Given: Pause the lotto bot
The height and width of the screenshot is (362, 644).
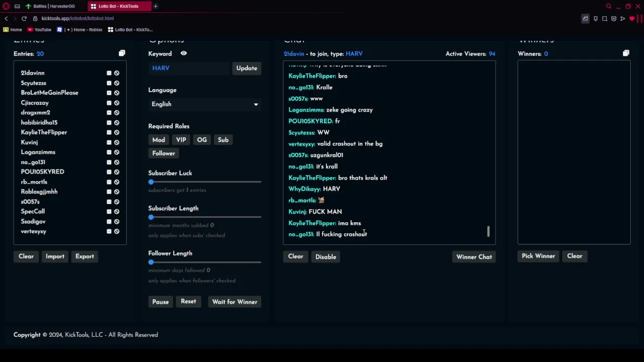Looking at the screenshot, I should 160,302.
